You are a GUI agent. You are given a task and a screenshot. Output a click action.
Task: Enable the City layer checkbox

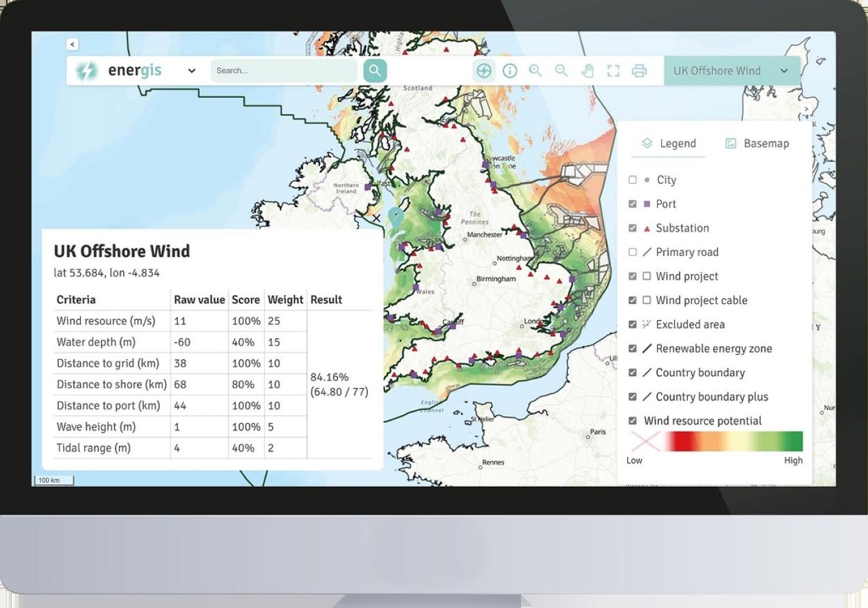632,179
